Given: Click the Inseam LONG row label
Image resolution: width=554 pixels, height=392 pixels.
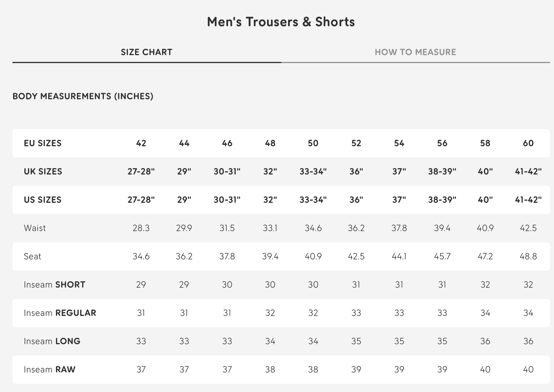Looking at the screenshot, I should click(x=52, y=342).
